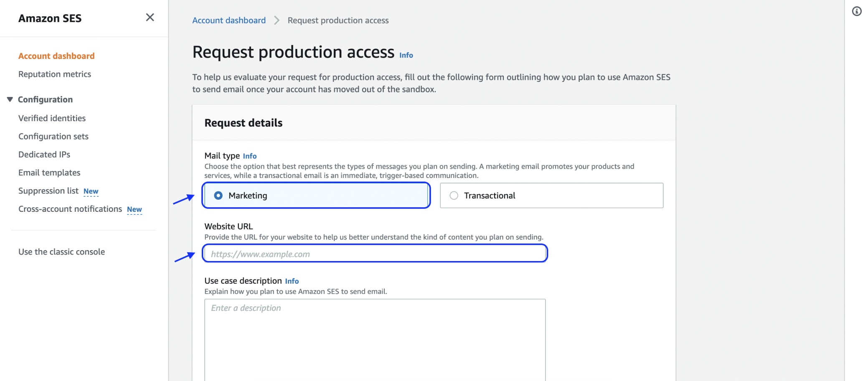Open Dedicated IPs
The image size is (868, 381).
click(x=44, y=154)
